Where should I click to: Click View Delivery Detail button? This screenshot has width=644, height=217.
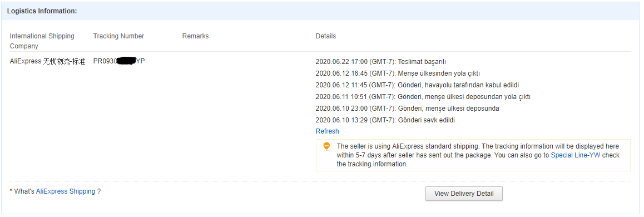(x=464, y=194)
